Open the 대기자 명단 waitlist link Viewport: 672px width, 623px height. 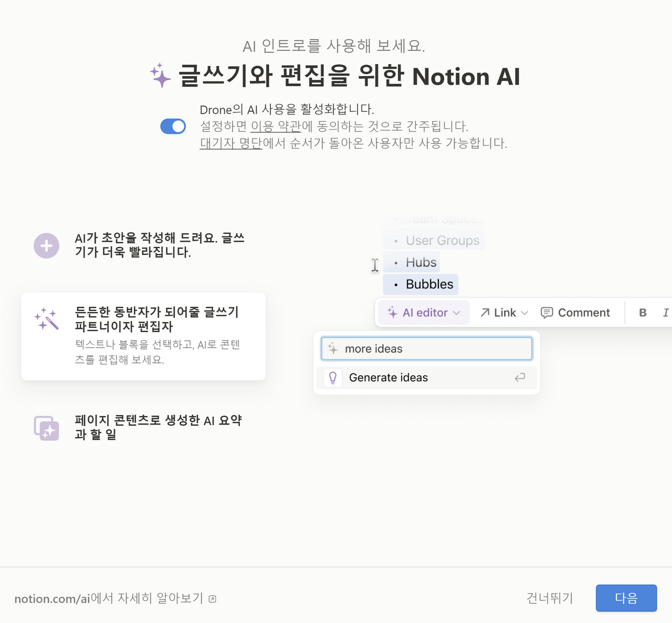pyautogui.click(x=230, y=143)
